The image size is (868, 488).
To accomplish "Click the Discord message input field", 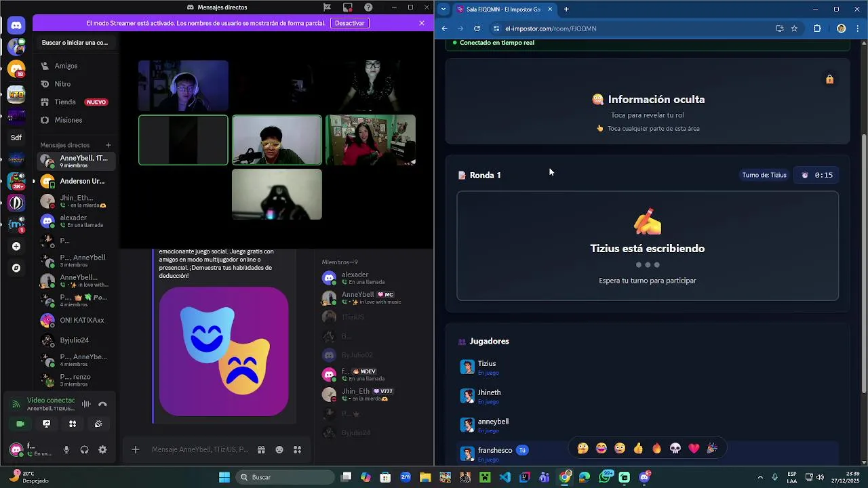I will [200, 449].
